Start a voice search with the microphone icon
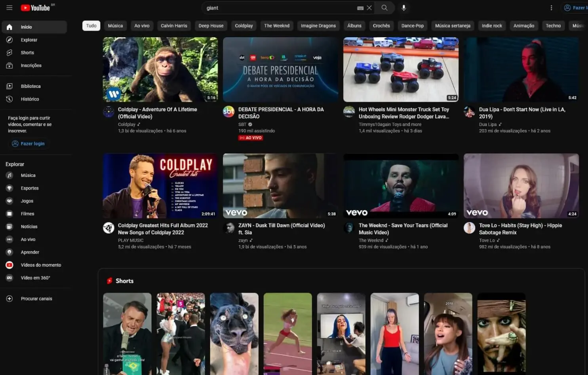Image resolution: width=588 pixels, height=375 pixels. 403,8
